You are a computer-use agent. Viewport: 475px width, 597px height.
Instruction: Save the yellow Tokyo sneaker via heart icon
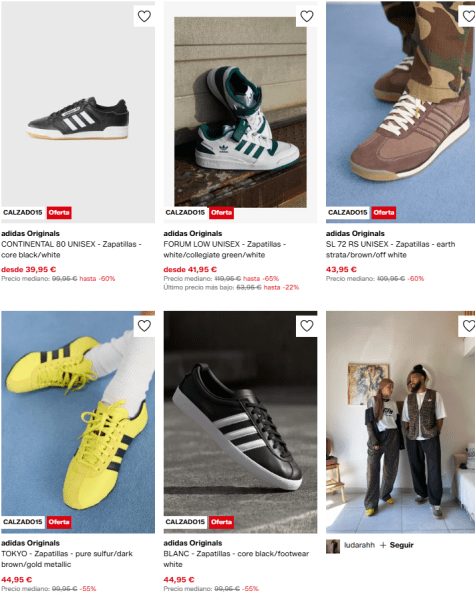144,326
